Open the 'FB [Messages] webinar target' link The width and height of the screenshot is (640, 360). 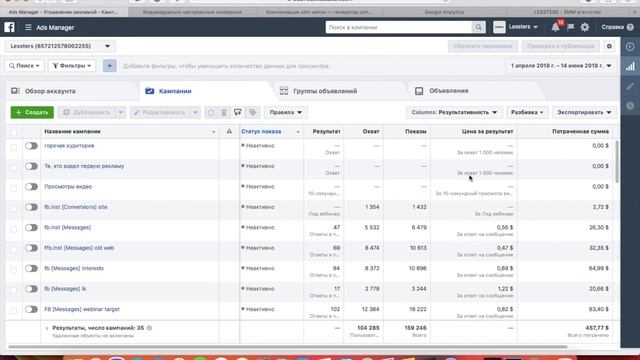[82, 309]
